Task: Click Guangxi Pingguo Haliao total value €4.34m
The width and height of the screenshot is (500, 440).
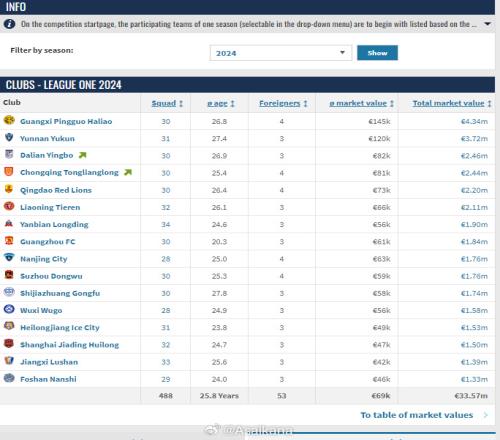Action: 474,121
